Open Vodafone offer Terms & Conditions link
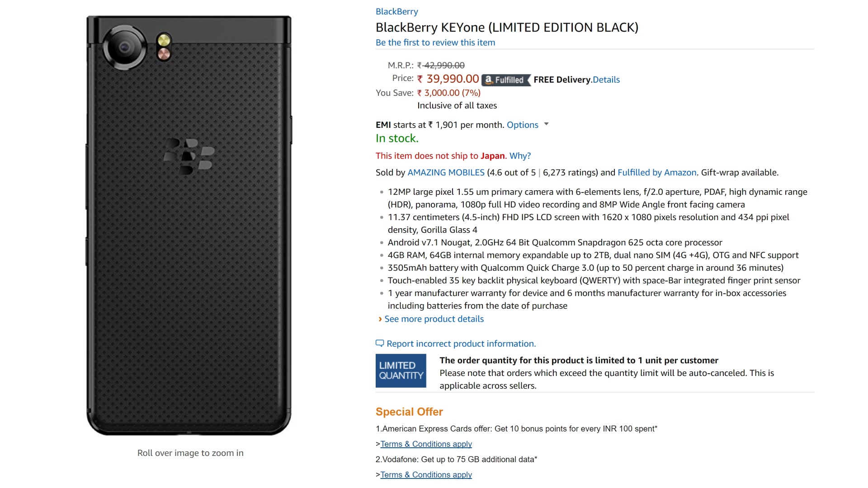Screen dimensions: 868x488 tap(426, 475)
